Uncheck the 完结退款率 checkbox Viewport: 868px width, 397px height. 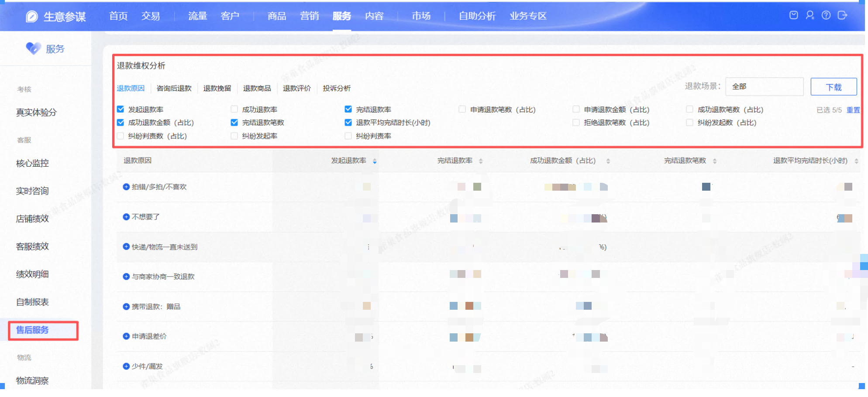point(348,109)
